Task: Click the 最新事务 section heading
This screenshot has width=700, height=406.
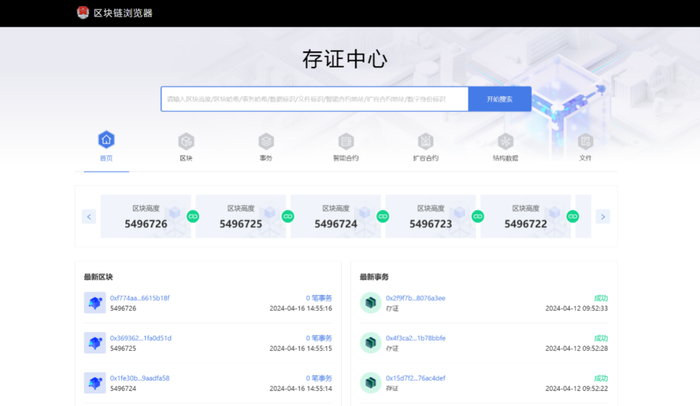Action: point(374,277)
